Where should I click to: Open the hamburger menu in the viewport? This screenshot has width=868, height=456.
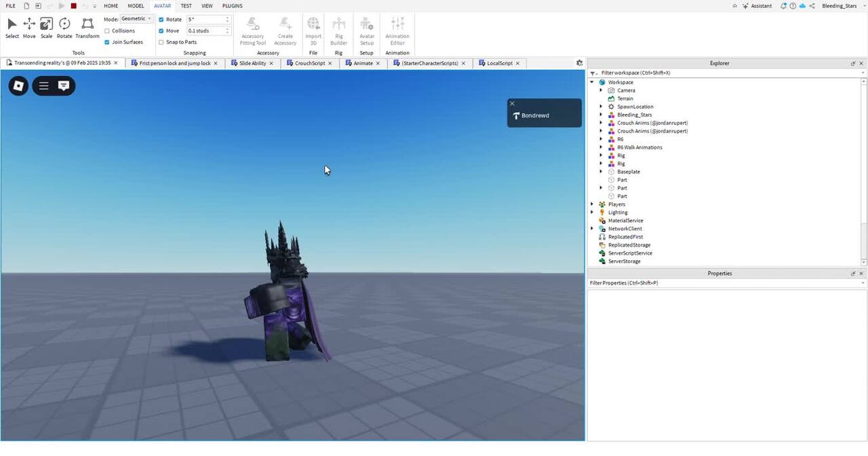point(43,86)
